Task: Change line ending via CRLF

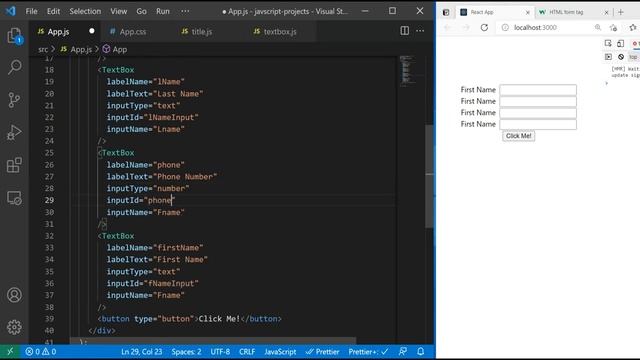Action: click(x=247, y=351)
